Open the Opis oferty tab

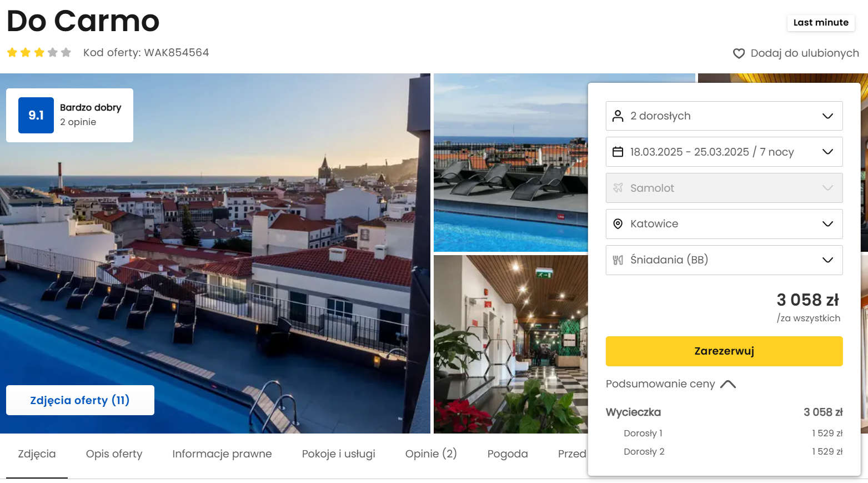114,454
